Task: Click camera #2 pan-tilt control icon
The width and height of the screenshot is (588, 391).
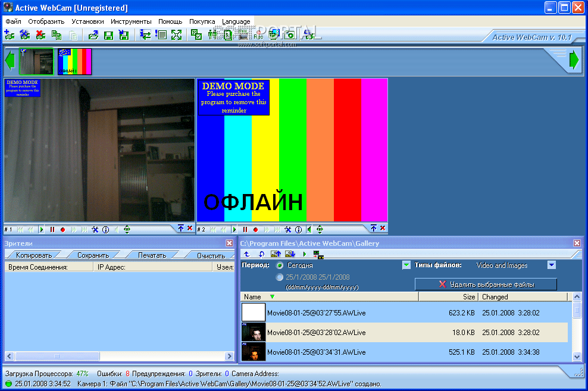Action: click(320, 230)
